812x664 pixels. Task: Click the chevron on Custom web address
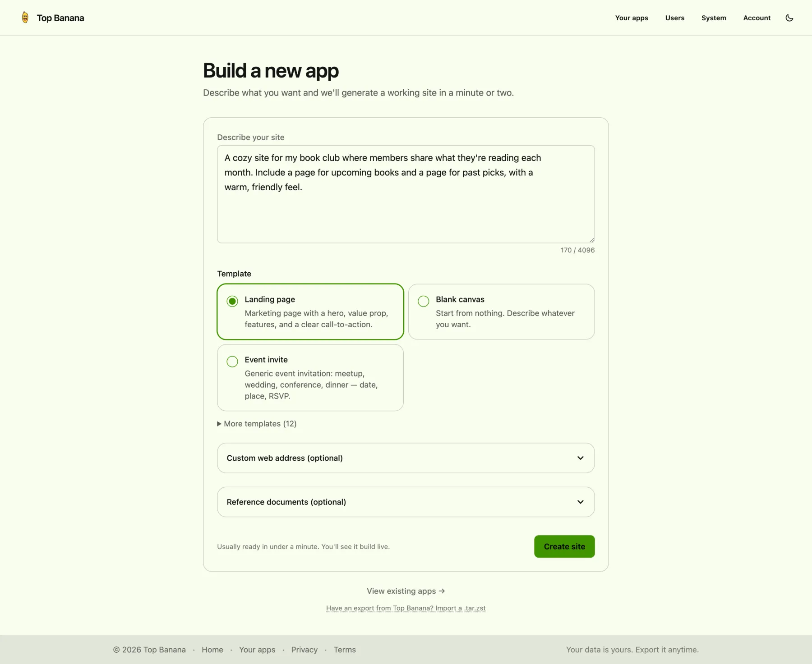[x=580, y=458]
